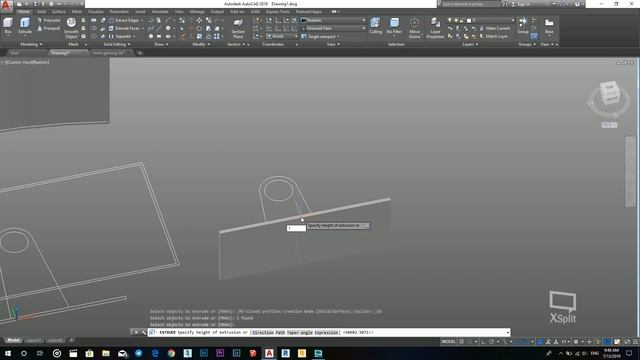Open Layer Properties manager
Viewport: 640px width, 360px height.
(435, 28)
